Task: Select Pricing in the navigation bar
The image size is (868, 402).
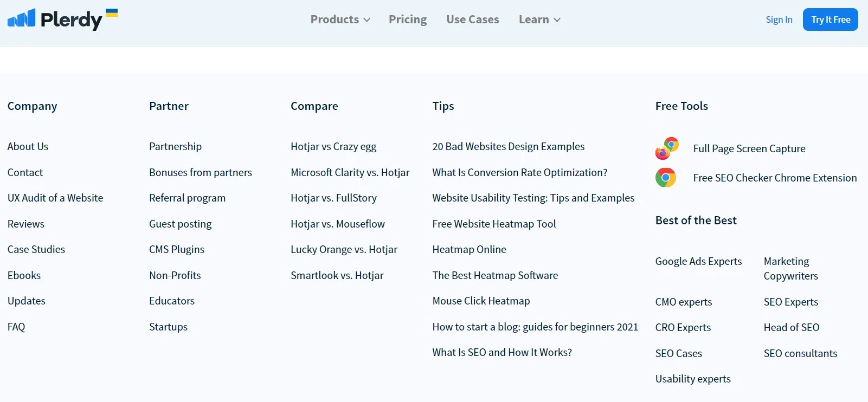Action: point(408,20)
